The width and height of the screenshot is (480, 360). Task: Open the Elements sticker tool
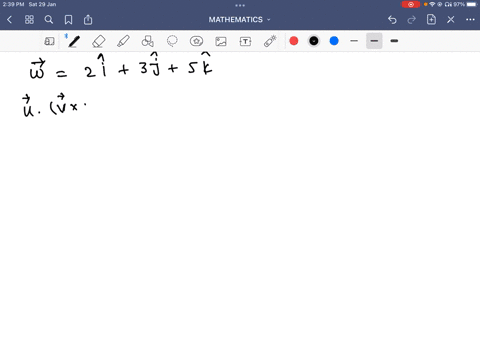click(196, 41)
